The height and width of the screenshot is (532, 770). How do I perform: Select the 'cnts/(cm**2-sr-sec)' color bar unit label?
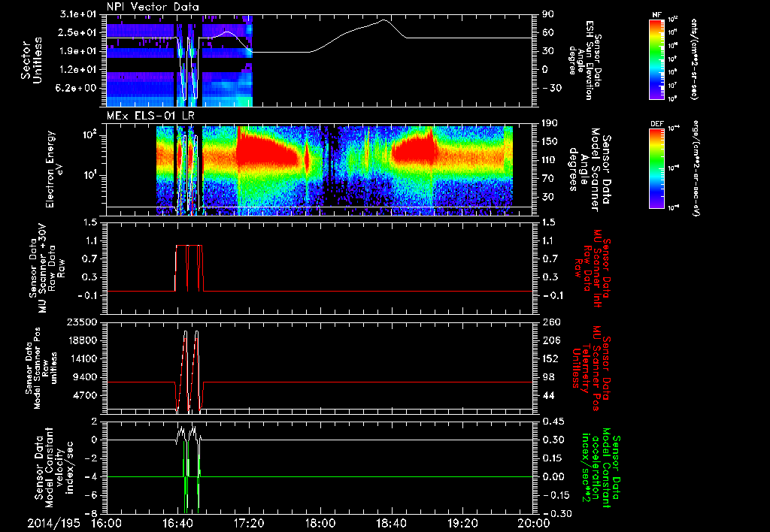click(x=694, y=59)
